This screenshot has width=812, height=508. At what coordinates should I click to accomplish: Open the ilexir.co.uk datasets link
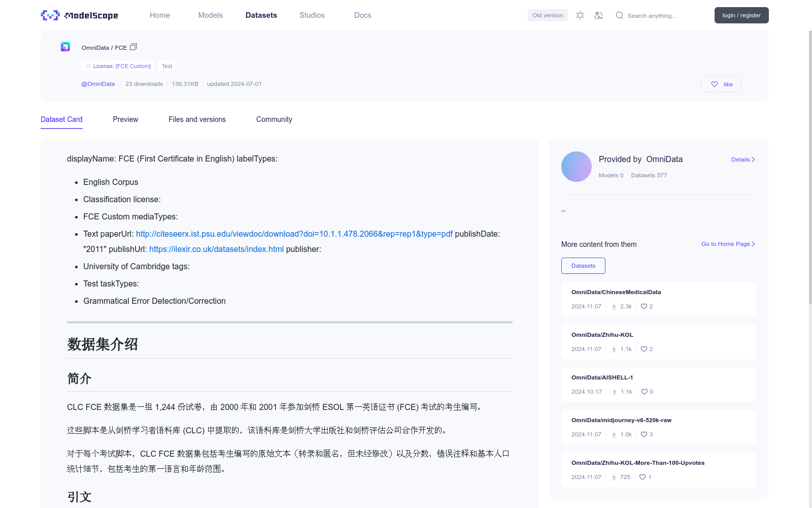tap(216, 249)
